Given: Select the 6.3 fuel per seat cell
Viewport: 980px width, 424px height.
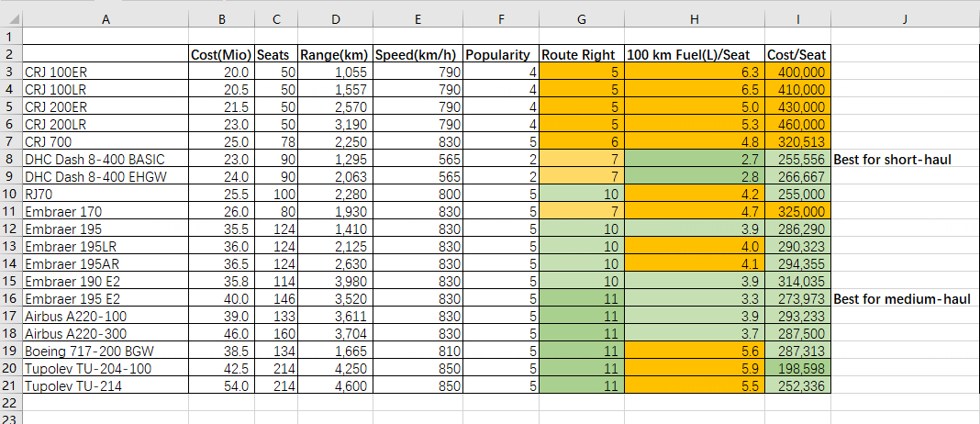Looking at the screenshot, I should coord(694,72).
